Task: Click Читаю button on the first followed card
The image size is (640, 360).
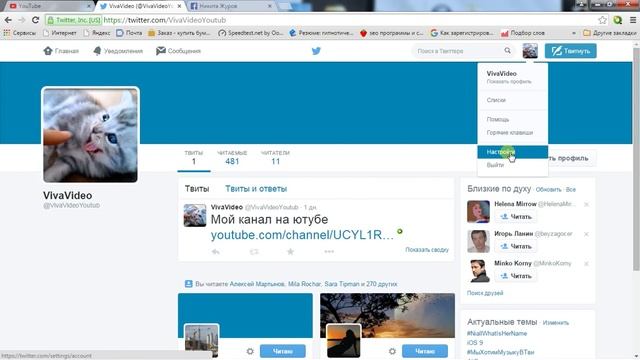Action: (x=282, y=351)
